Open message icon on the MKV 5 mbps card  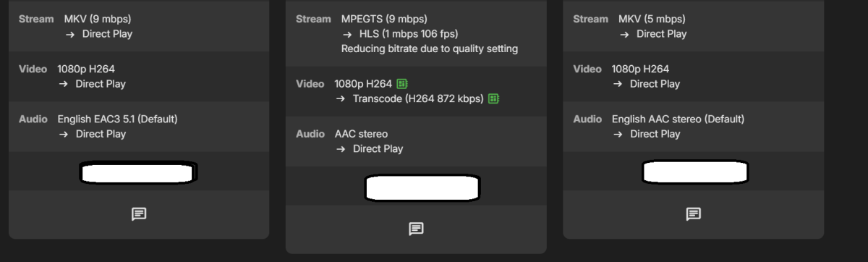693,214
